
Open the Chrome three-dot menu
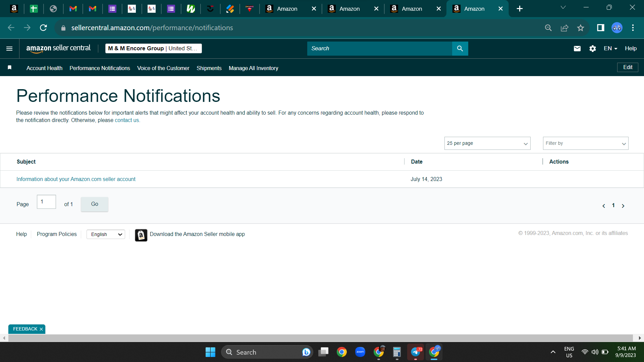[x=633, y=28]
